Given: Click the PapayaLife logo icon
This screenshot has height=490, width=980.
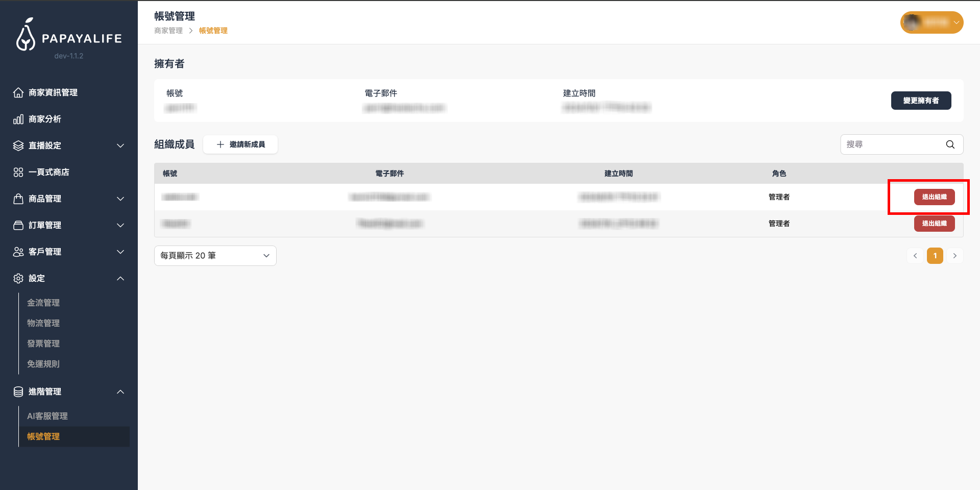Looking at the screenshot, I should coord(26,35).
